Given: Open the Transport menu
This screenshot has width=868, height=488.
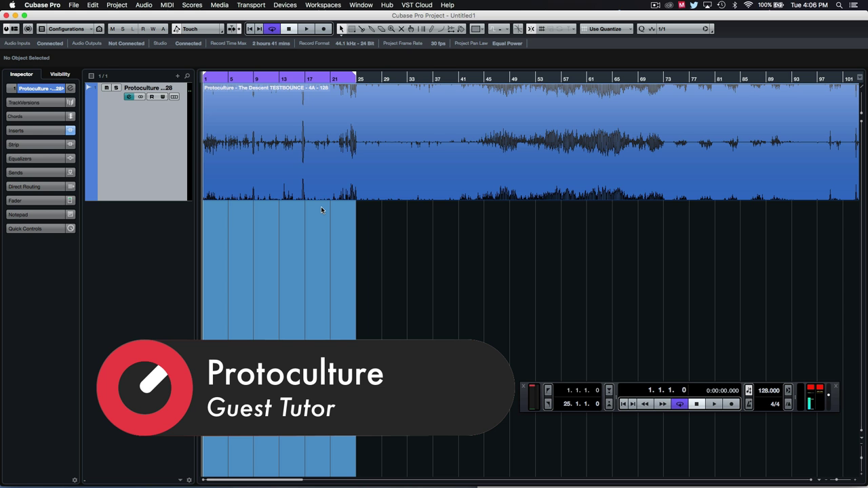Looking at the screenshot, I should pos(250,5).
